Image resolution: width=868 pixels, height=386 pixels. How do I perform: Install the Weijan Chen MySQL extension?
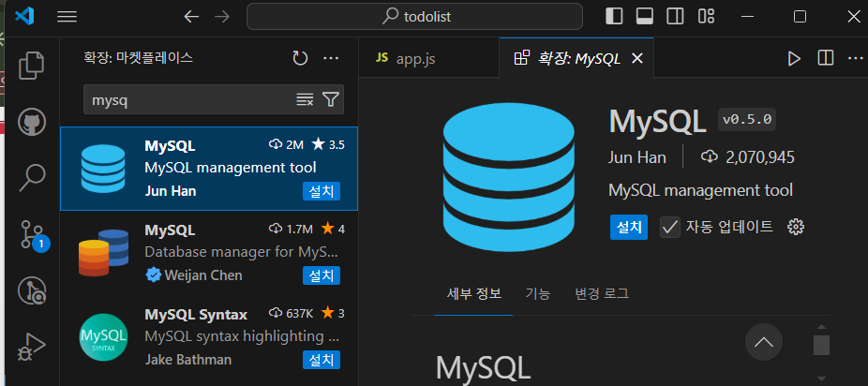[x=322, y=275]
